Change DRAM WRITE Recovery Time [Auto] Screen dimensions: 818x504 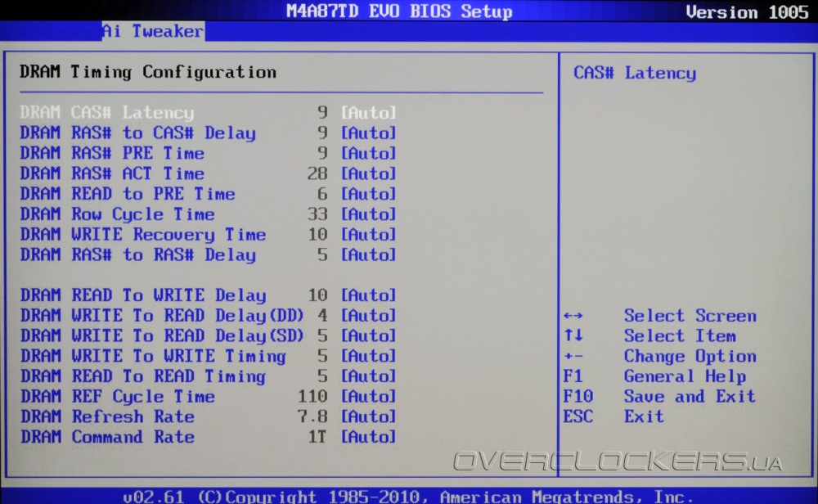[368, 234]
